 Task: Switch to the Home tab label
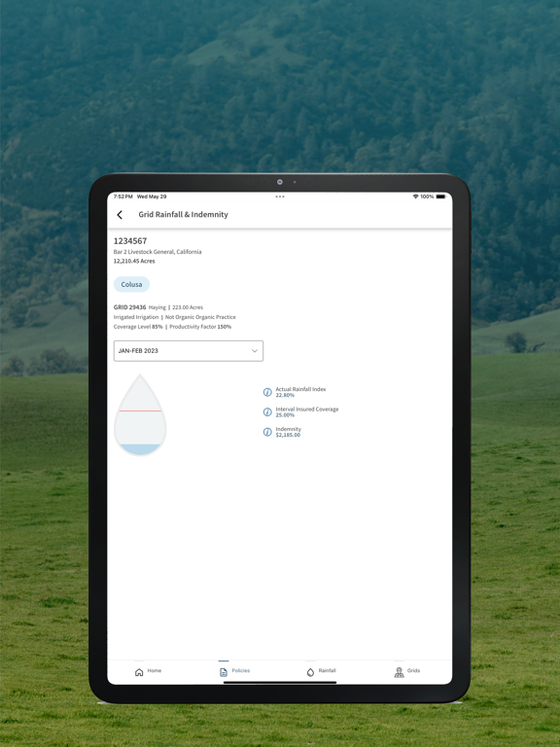[155, 670]
